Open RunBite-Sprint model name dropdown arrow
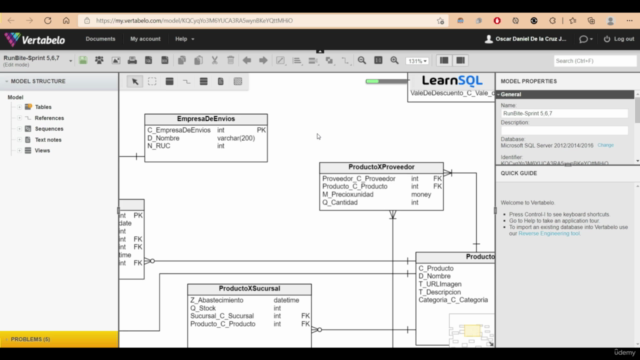 coord(71,61)
